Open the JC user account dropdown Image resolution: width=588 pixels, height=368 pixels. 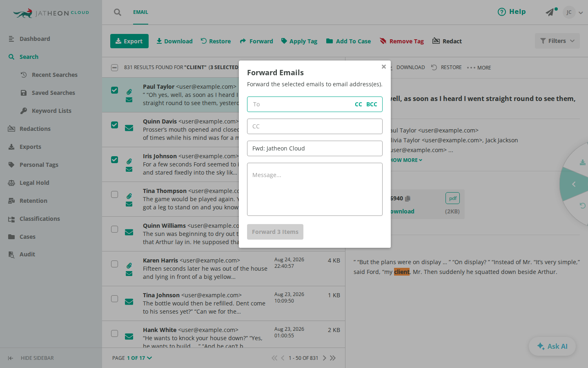[x=573, y=12]
